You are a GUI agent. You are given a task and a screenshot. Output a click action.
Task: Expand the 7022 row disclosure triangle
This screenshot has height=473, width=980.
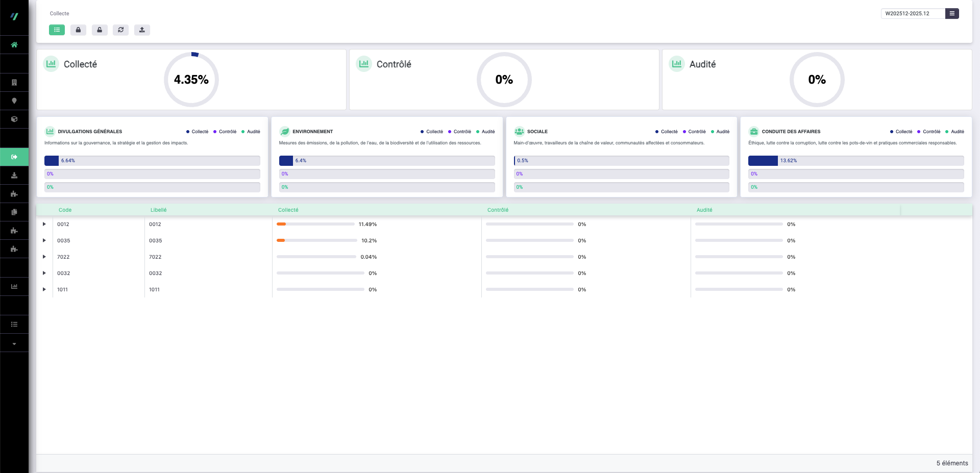[44, 257]
